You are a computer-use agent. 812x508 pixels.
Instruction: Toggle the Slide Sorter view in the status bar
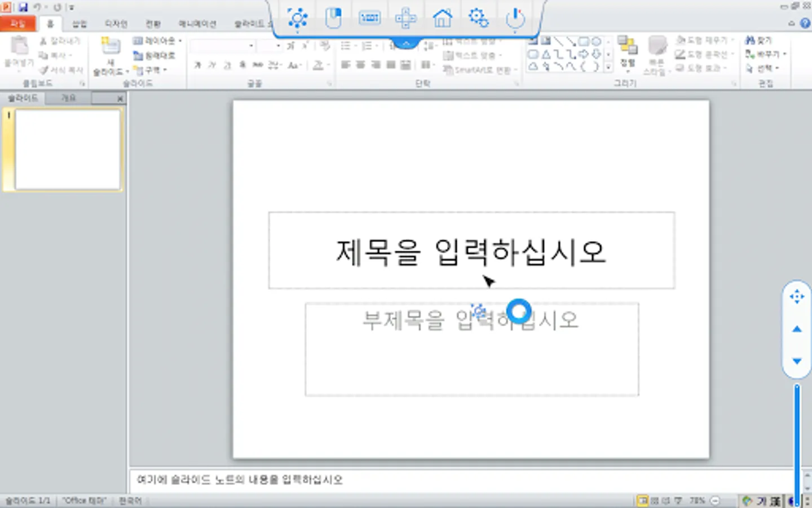point(655,501)
